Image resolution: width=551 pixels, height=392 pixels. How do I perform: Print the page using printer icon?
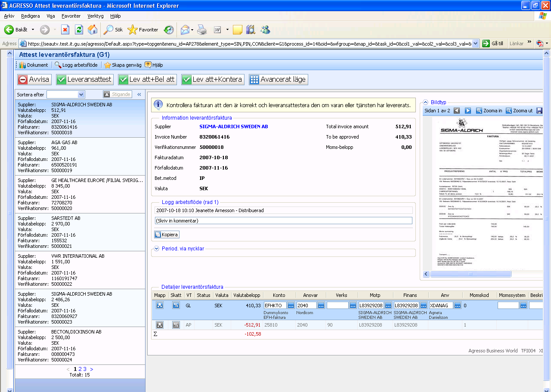[202, 30]
